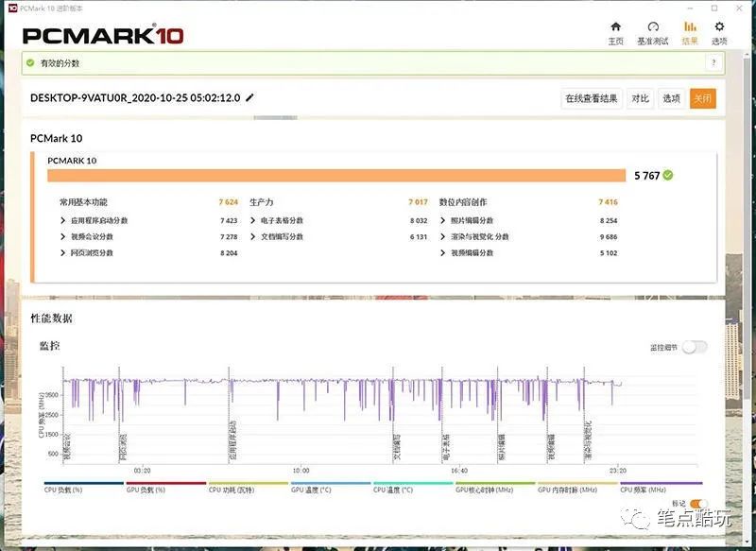The width and height of the screenshot is (756, 551).
Task: Click the 文档编写 marker in the chart
Action: (396, 447)
